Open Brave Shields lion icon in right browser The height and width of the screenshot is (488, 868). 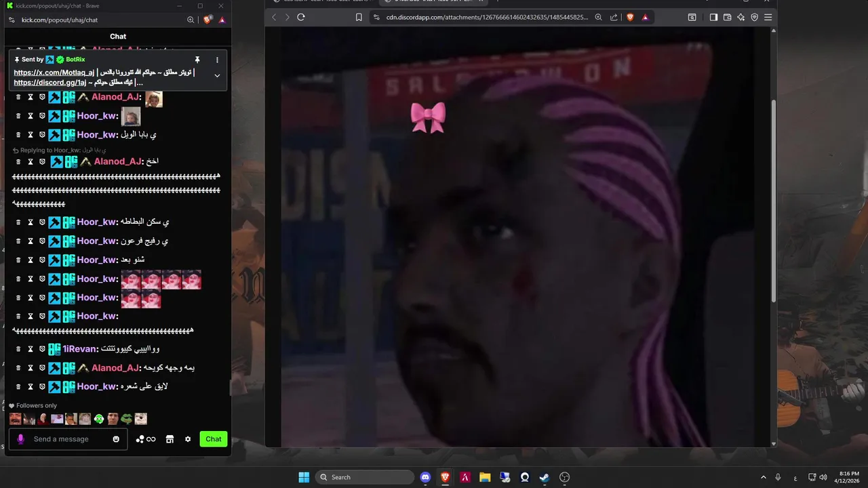[630, 17]
